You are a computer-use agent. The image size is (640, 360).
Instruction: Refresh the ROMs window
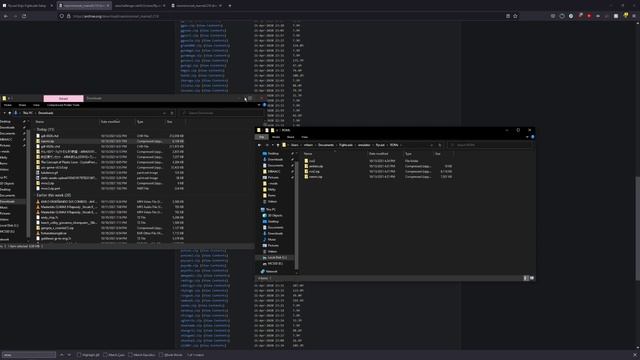coord(440,145)
